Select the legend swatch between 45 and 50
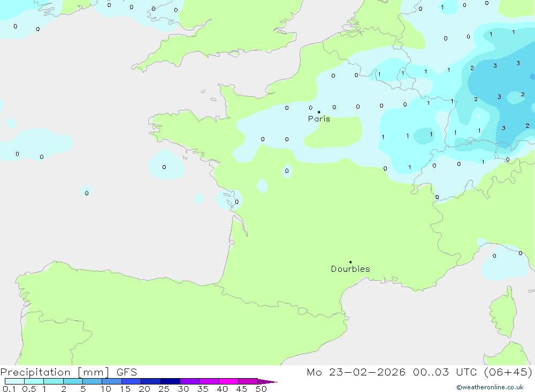 (x=248, y=381)
